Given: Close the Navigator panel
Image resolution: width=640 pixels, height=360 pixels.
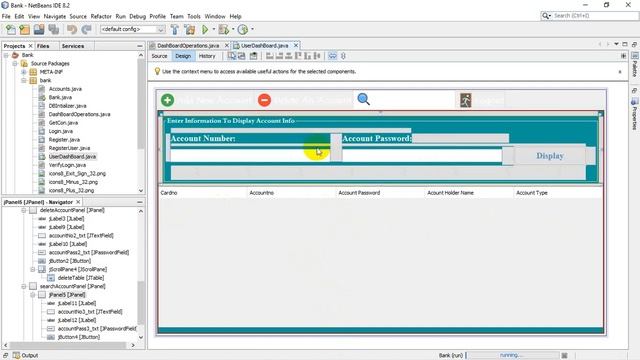Looking at the screenshot, I should (78, 202).
